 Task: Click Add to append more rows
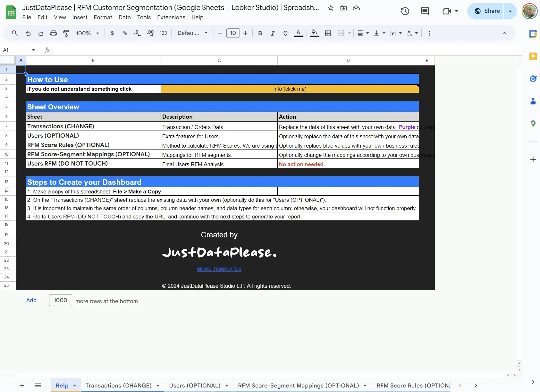tap(31, 300)
